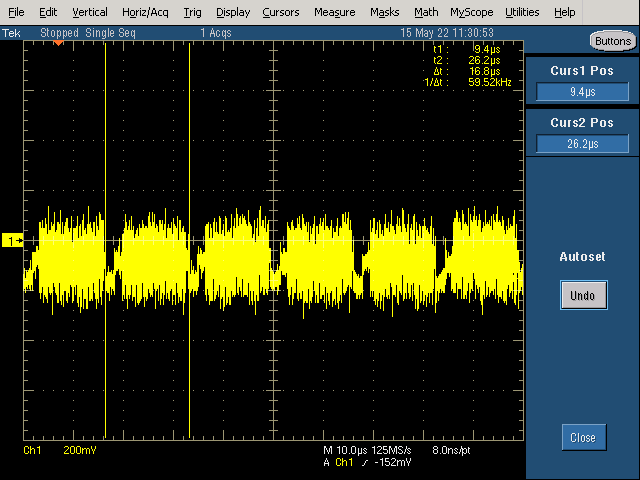640x480 pixels.
Task: Click the rising edge trigger slope icon
Action: [x=364, y=462]
